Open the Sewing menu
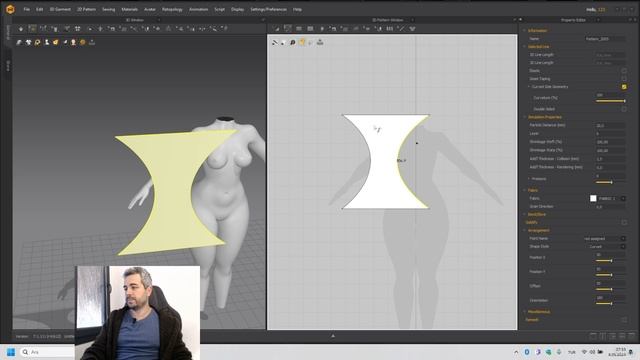The height and width of the screenshot is (360, 640). (109, 9)
